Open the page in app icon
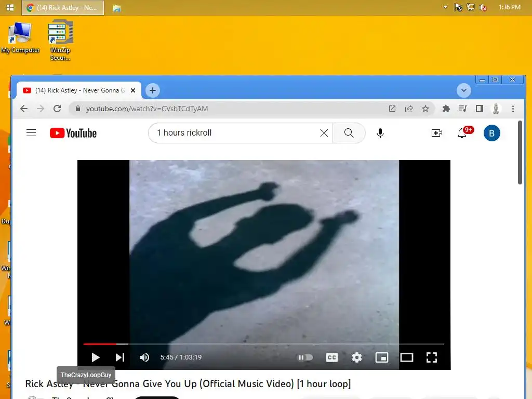 coord(392,109)
